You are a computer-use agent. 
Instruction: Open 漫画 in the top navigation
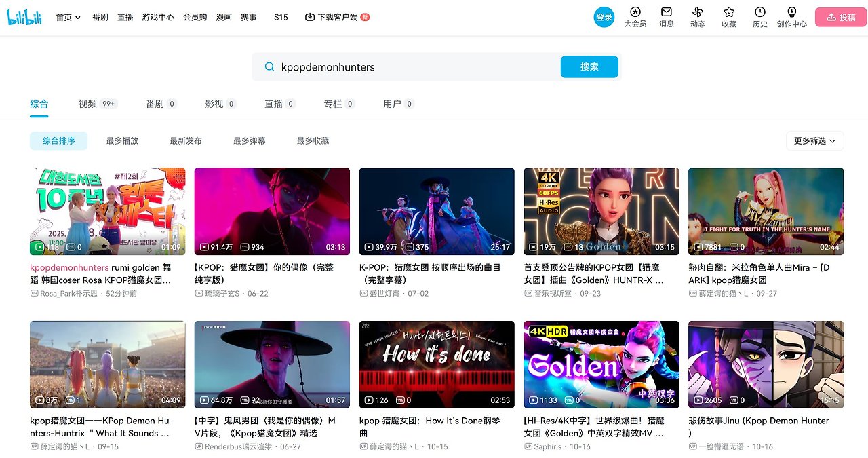[x=224, y=17]
